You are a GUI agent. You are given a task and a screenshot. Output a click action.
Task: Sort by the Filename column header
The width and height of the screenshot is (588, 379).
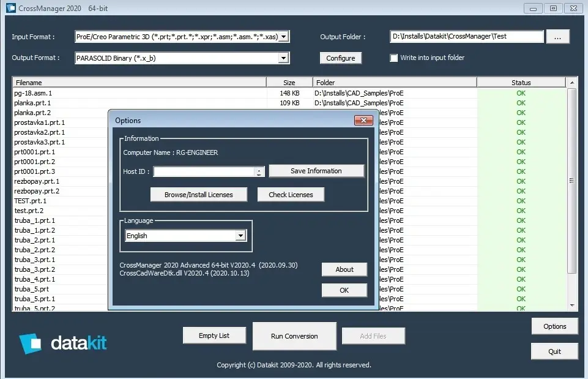(x=140, y=83)
